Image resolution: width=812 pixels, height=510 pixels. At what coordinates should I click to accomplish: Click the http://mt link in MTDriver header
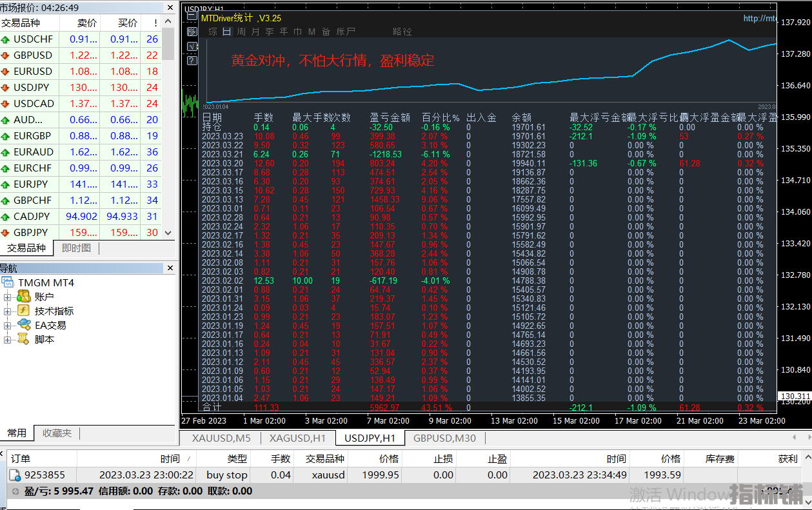(x=760, y=19)
